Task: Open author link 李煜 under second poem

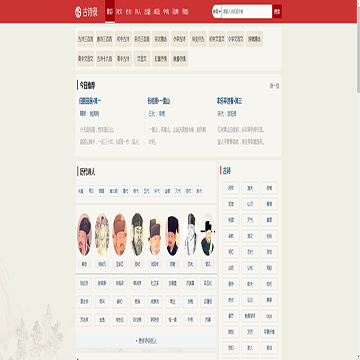Action: click(x=162, y=114)
